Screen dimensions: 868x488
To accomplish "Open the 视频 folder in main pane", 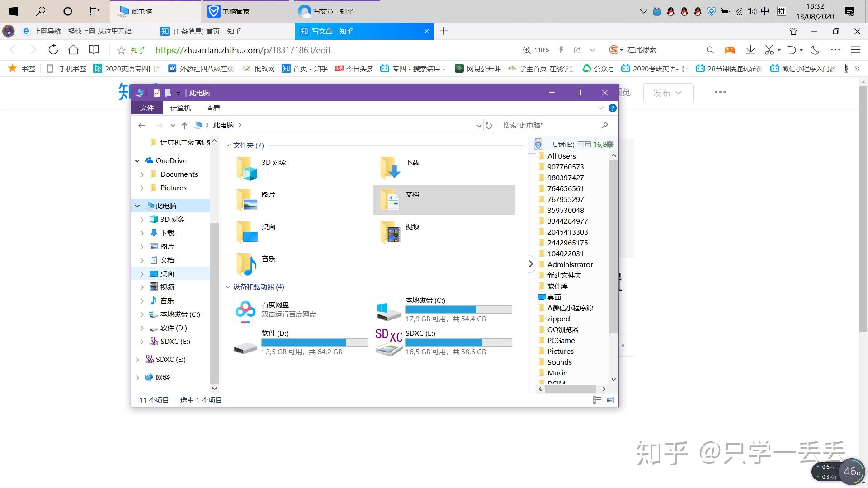I will point(390,232).
